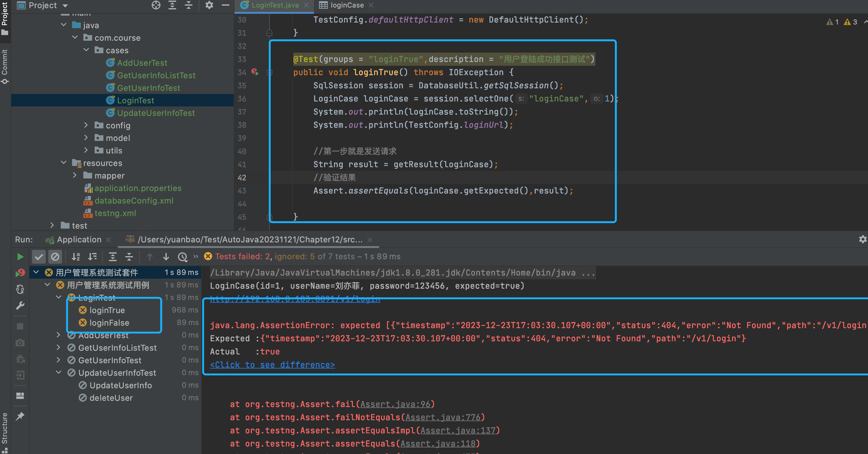Click the Sort by Duration icon
The width and height of the screenshot is (868, 454).
coord(92,257)
